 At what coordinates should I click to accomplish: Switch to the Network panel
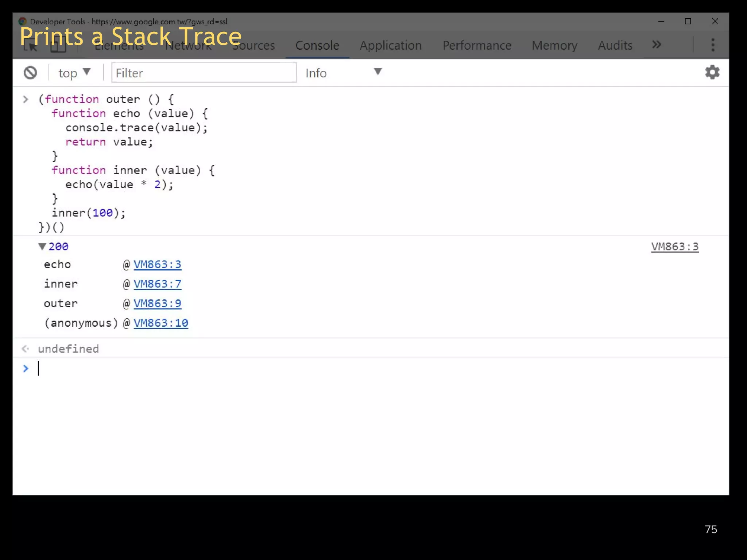pos(189,45)
